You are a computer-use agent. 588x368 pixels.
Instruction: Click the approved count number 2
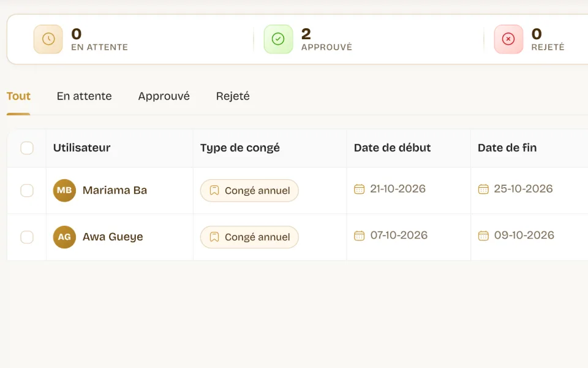(306, 34)
